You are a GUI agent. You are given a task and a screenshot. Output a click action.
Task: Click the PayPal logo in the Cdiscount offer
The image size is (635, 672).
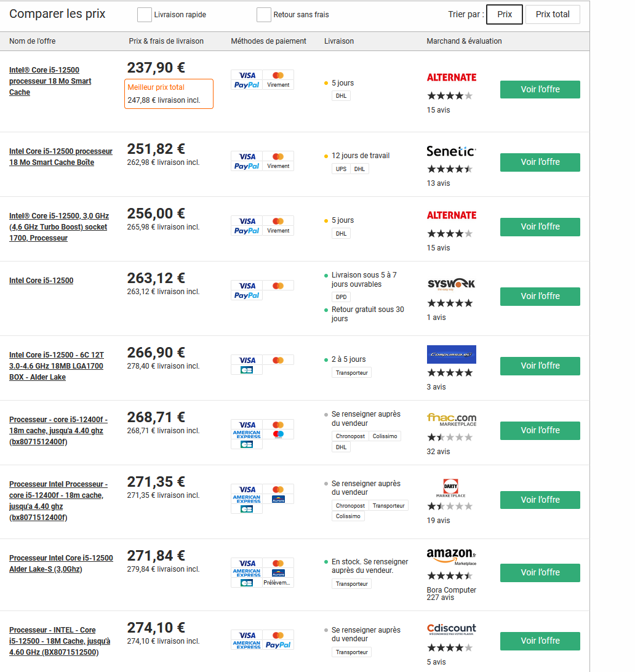pos(278,645)
